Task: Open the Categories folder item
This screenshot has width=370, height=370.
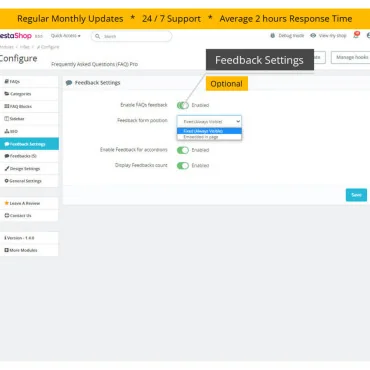Action: click(29, 94)
